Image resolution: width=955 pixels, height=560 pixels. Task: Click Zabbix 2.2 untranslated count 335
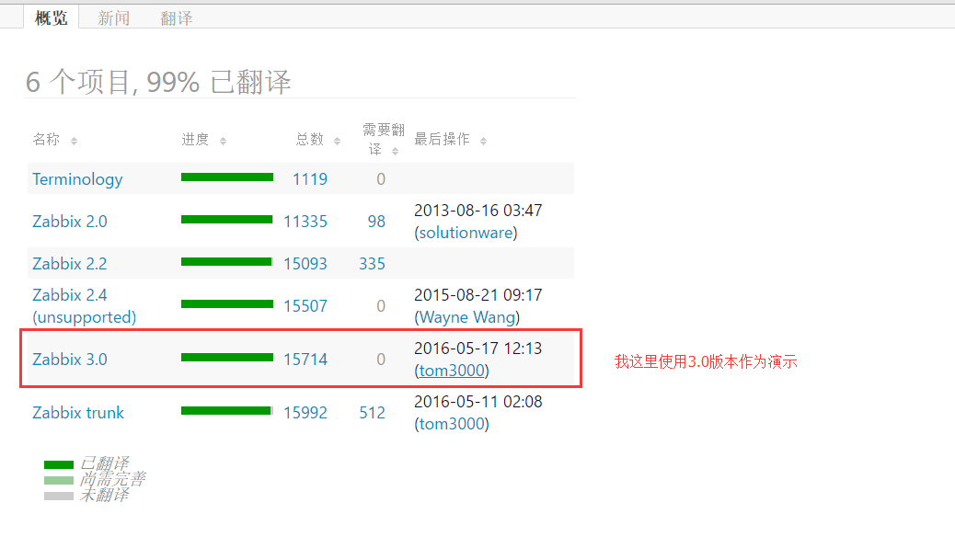tap(372, 264)
